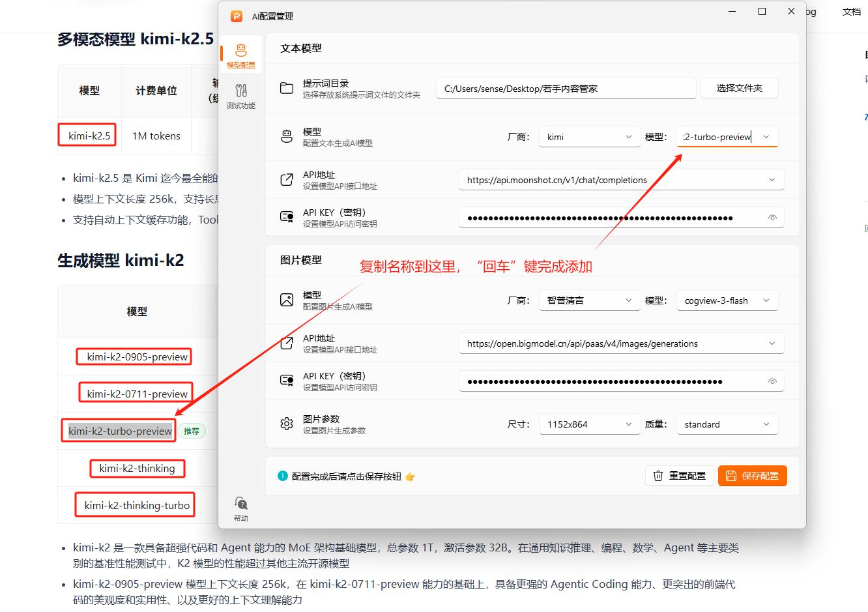
Task: Expand the kimi 厂商 dropdown
Action: (x=589, y=137)
